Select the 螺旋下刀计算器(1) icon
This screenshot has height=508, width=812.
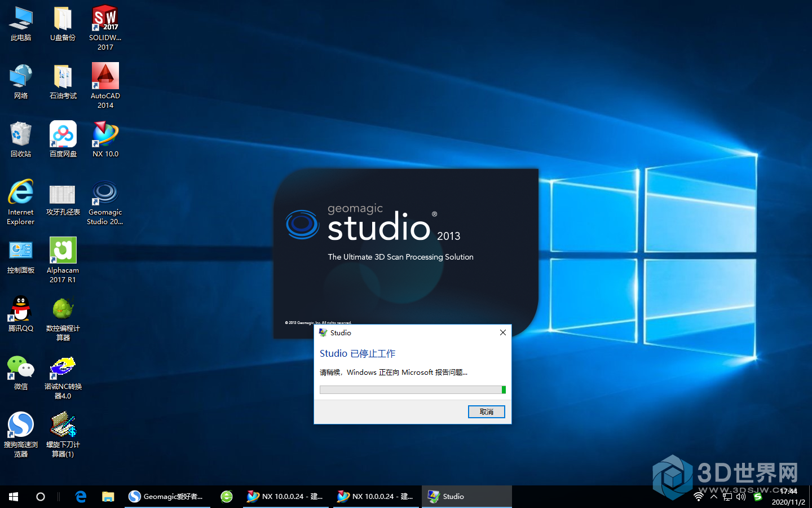63,435
